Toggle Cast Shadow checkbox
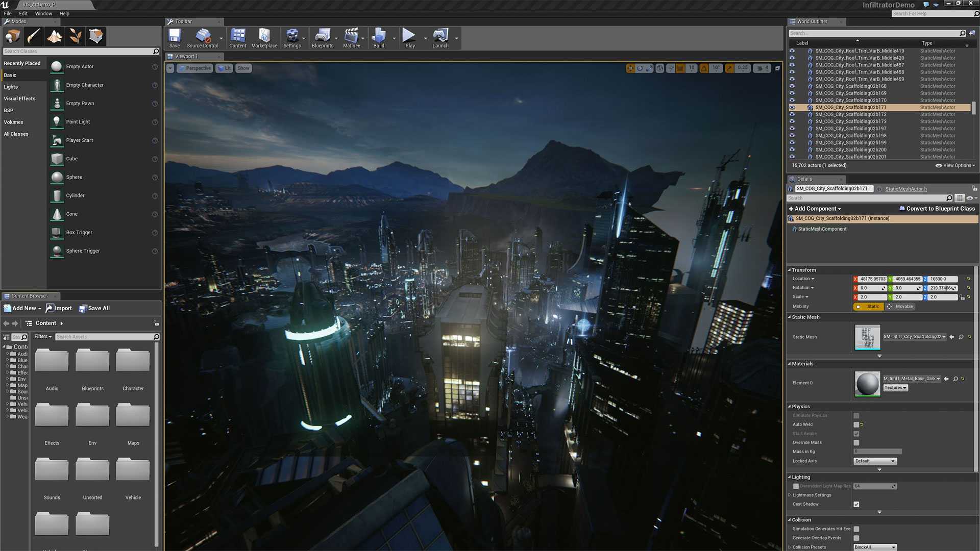This screenshot has width=980, height=551. coord(855,504)
